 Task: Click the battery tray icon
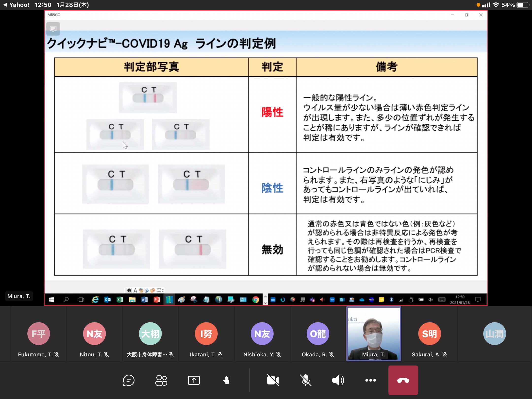click(421, 300)
